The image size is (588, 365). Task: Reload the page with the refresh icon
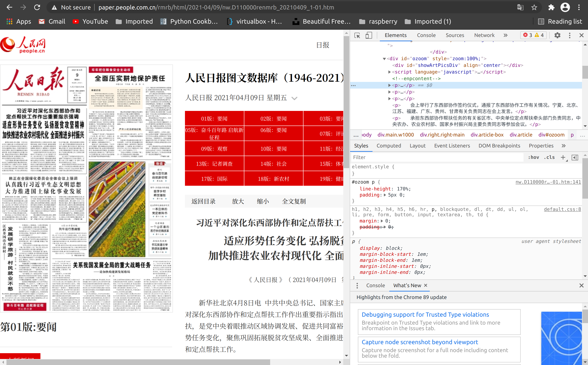point(37,7)
